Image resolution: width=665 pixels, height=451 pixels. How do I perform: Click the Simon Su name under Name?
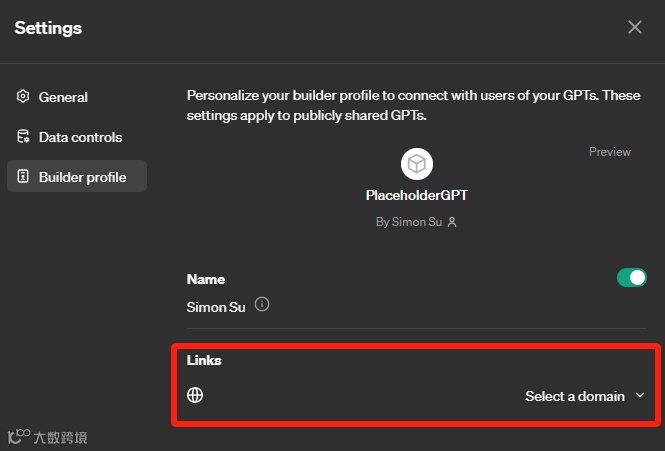point(216,306)
